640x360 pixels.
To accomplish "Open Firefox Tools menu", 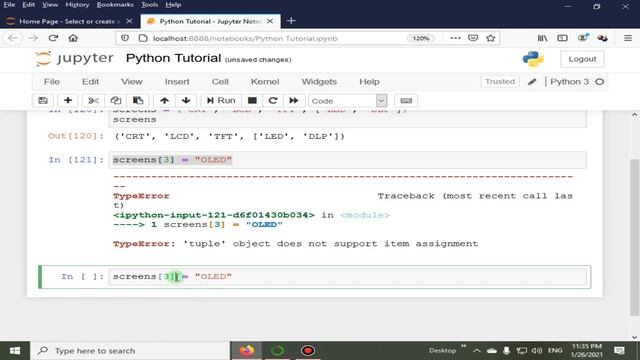I will coord(149,5).
